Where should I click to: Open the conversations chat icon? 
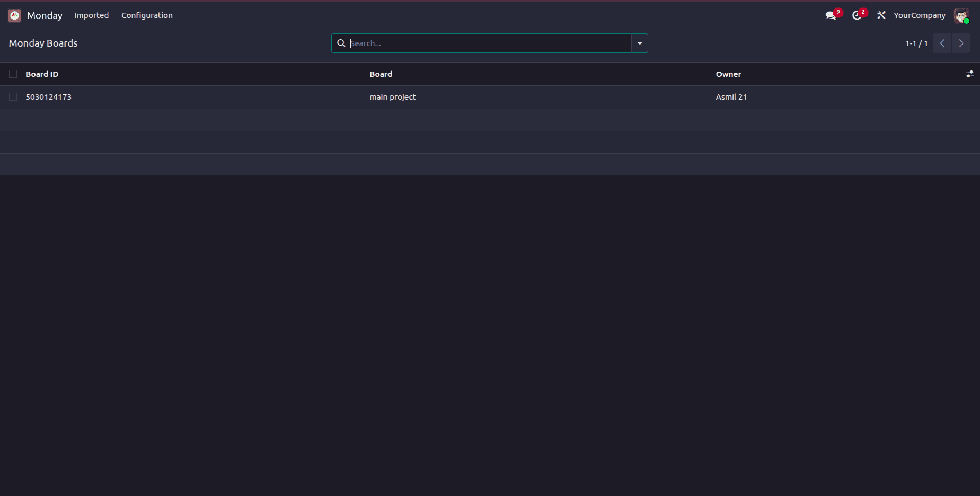click(831, 15)
